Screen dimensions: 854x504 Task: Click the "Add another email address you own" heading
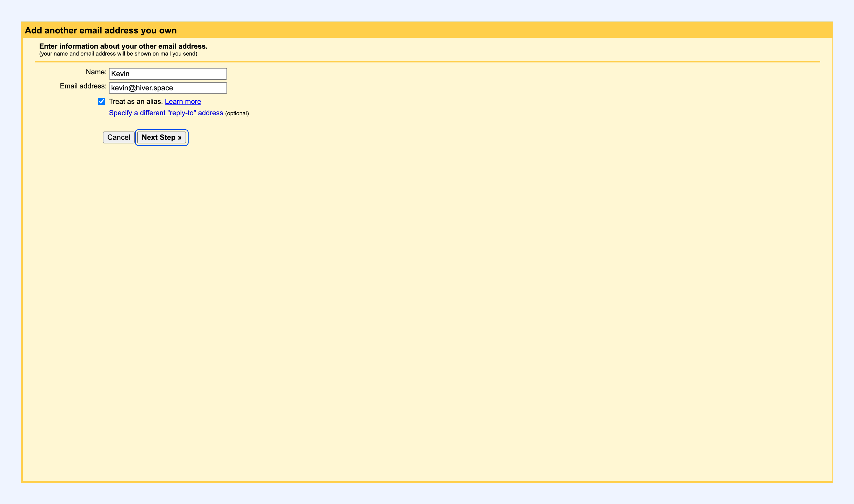coord(101,31)
